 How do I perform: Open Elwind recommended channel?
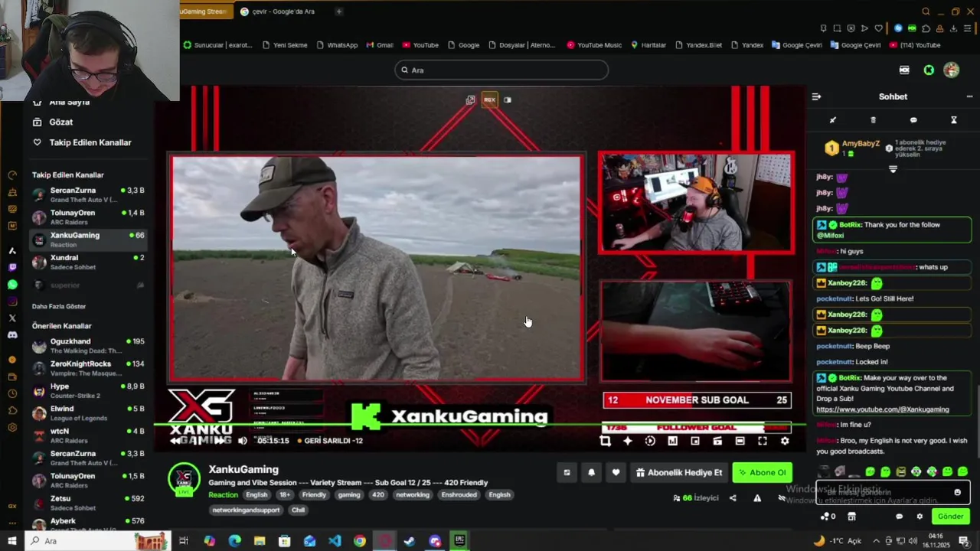click(x=88, y=412)
